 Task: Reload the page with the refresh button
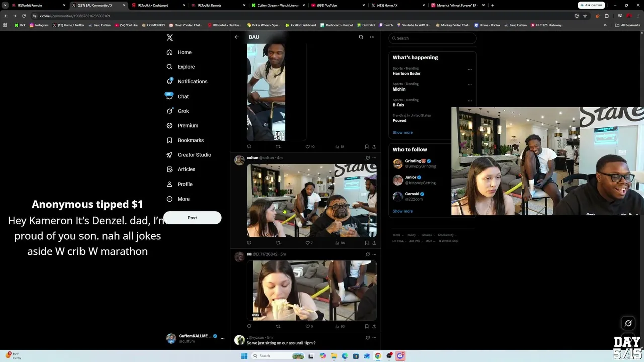click(24, 16)
